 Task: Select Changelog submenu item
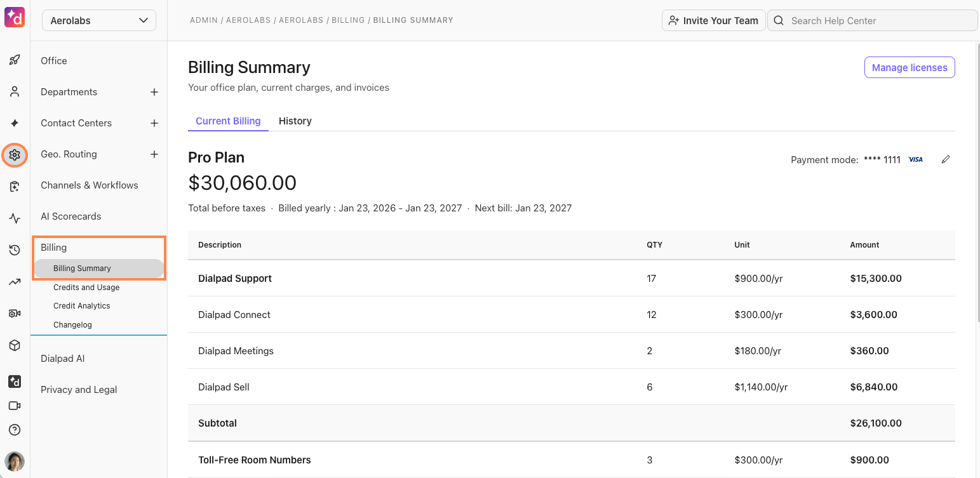[72, 325]
